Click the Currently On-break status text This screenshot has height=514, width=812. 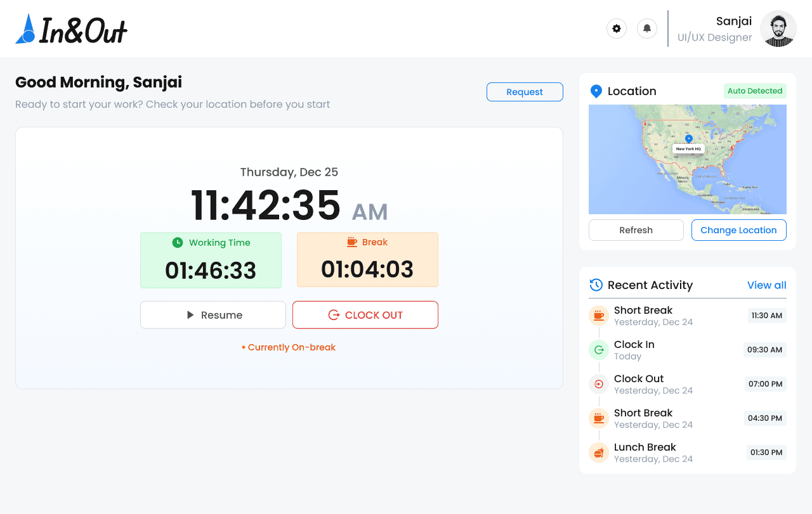click(x=289, y=347)
